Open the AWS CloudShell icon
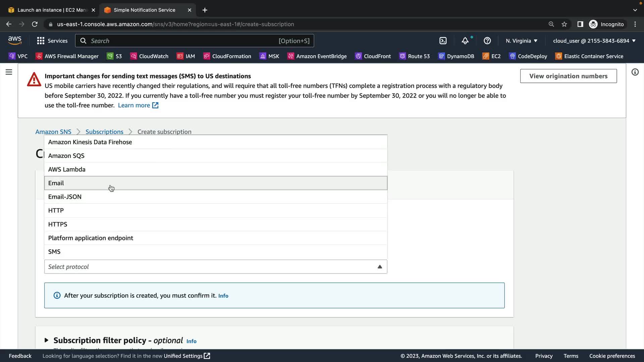 443,41
